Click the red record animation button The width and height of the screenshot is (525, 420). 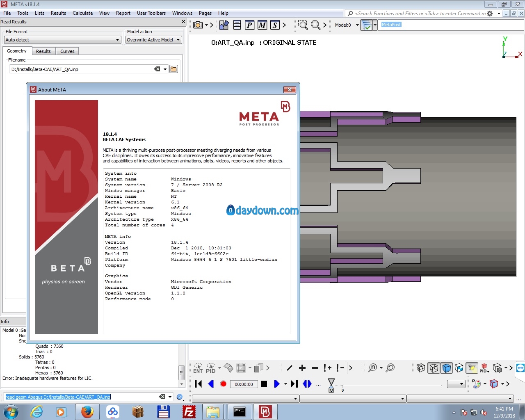(223, 384)
